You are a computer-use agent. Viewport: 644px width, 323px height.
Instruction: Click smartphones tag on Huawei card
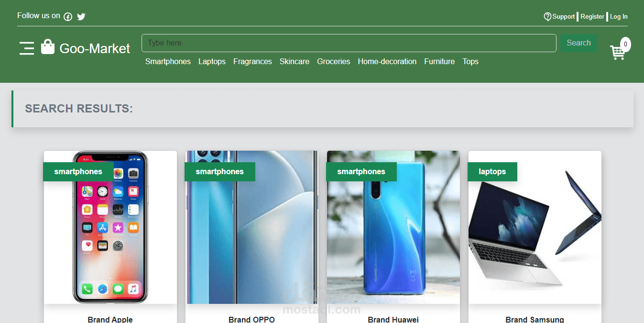coord(361,172)
